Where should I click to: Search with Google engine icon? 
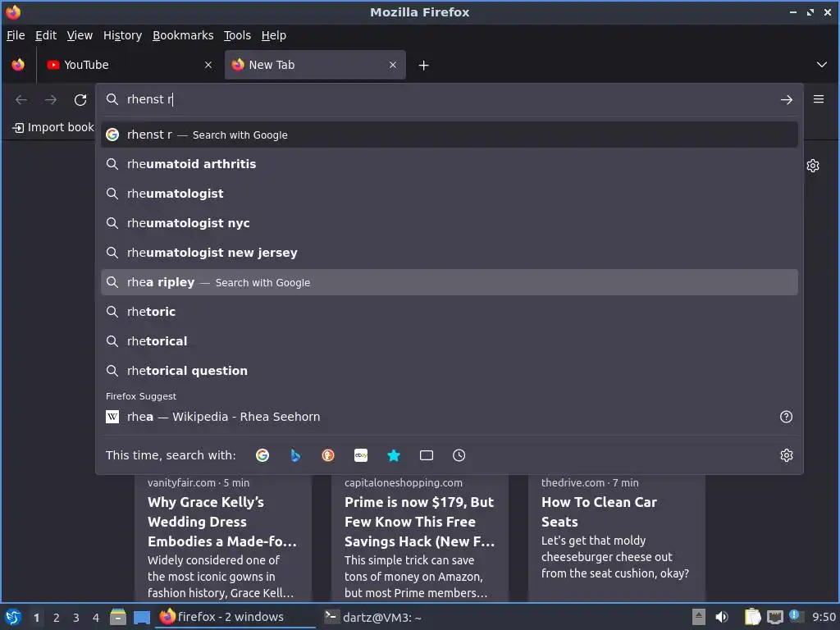point(262,455)
